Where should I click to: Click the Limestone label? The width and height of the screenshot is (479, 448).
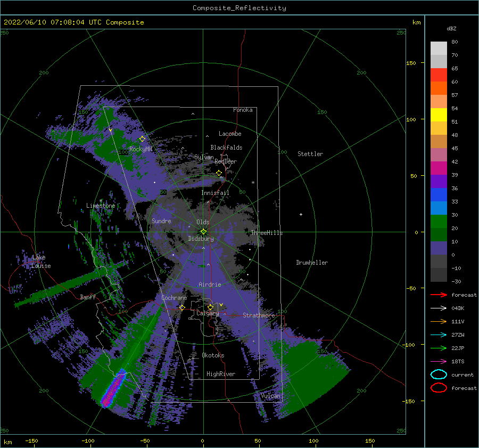pyautogui.click(x=101, y=206)
